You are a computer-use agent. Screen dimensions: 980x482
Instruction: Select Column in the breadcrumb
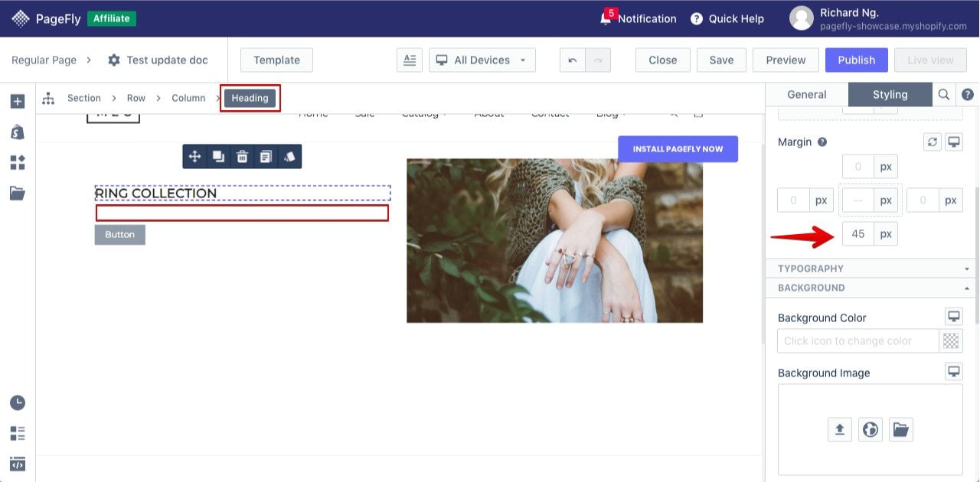[188, 98]
